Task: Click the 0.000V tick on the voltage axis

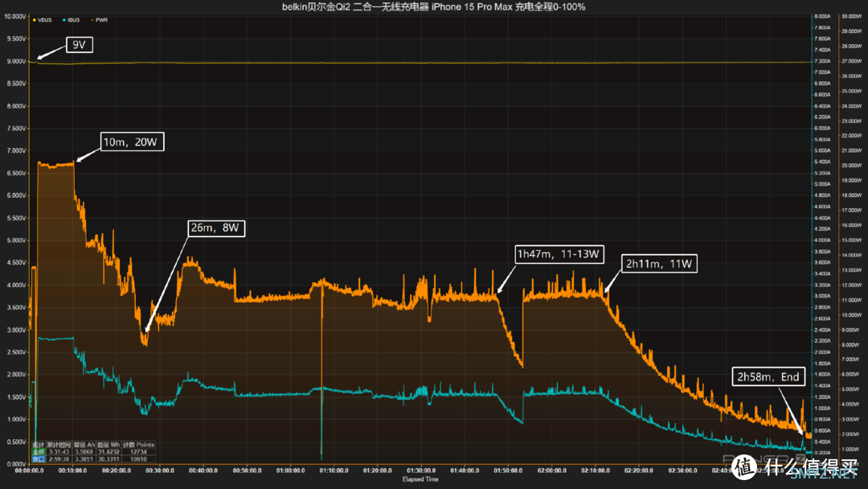Action: 17,464
